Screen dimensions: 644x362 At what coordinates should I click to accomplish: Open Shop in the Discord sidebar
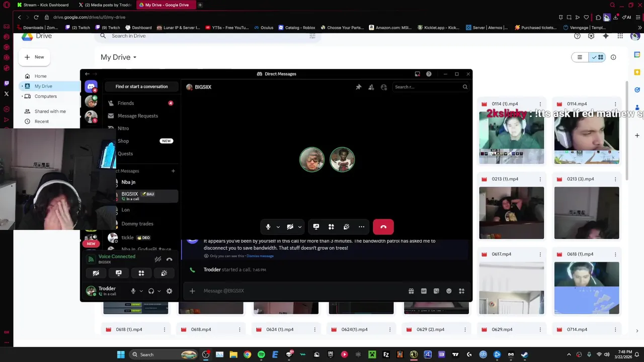[141, 141]
